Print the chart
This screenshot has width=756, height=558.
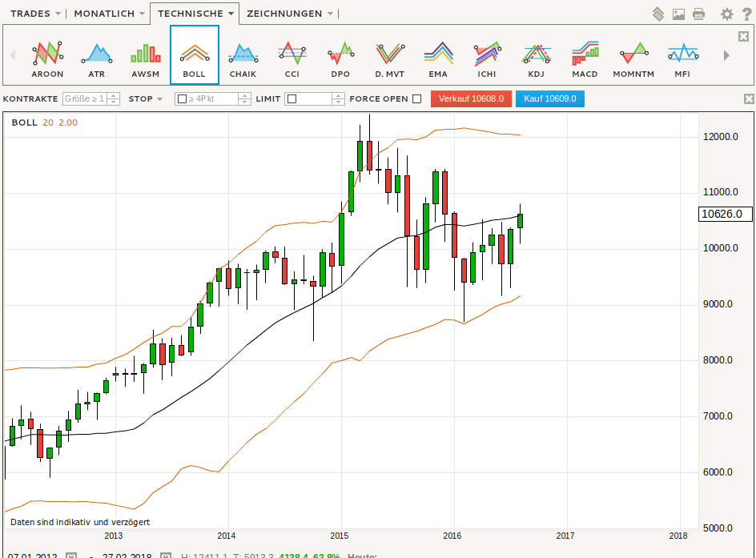698,14
